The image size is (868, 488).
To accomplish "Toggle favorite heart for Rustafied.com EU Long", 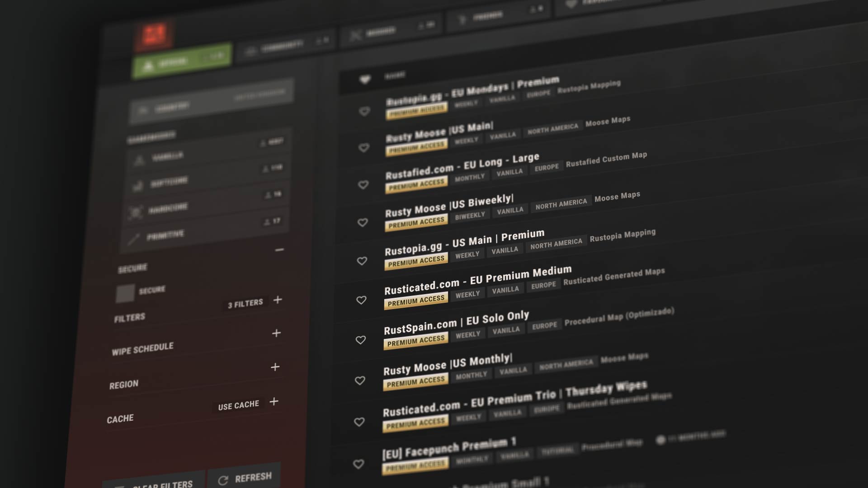I will coord(363,185).
